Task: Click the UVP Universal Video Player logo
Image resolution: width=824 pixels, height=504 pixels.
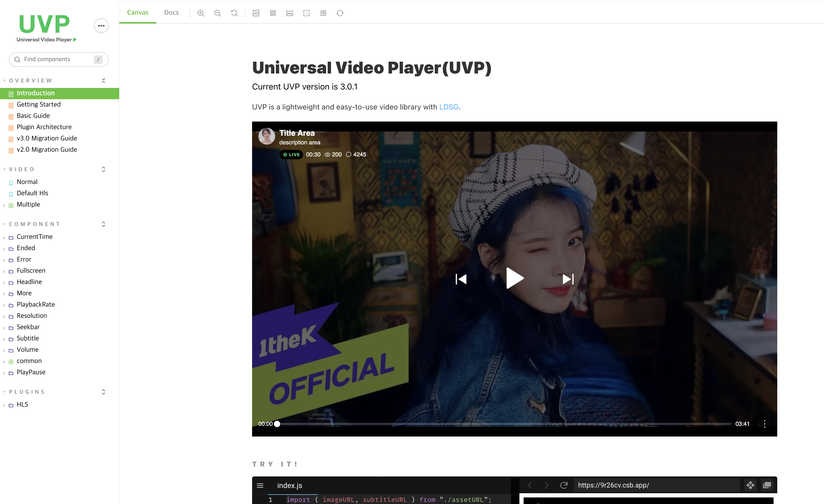Action: coord(46,29)
